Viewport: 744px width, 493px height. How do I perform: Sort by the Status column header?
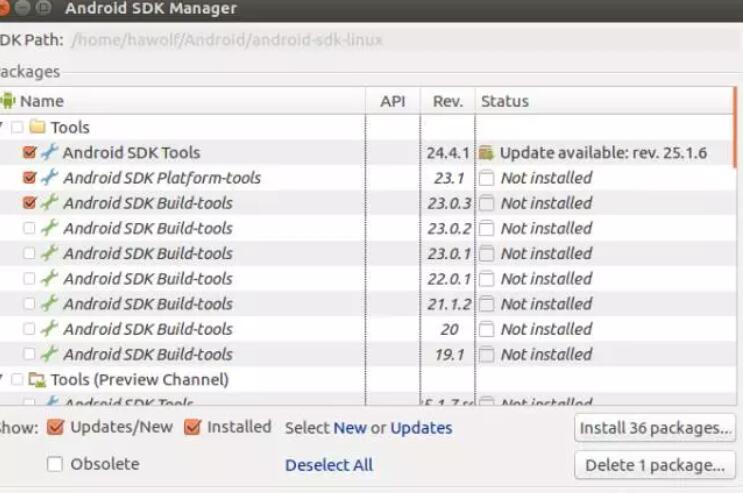coord(604,101)
